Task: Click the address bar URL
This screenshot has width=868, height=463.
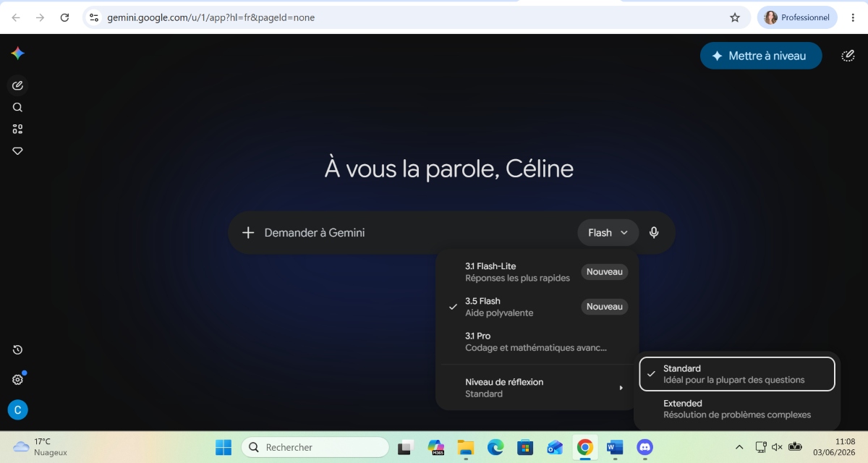Action: (x=211, y=17)
